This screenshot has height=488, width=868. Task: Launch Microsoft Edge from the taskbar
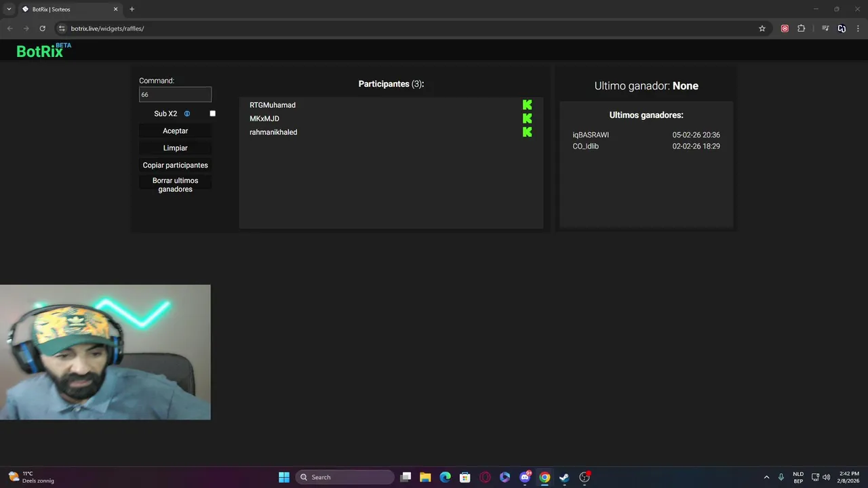(x=445, y=477)
